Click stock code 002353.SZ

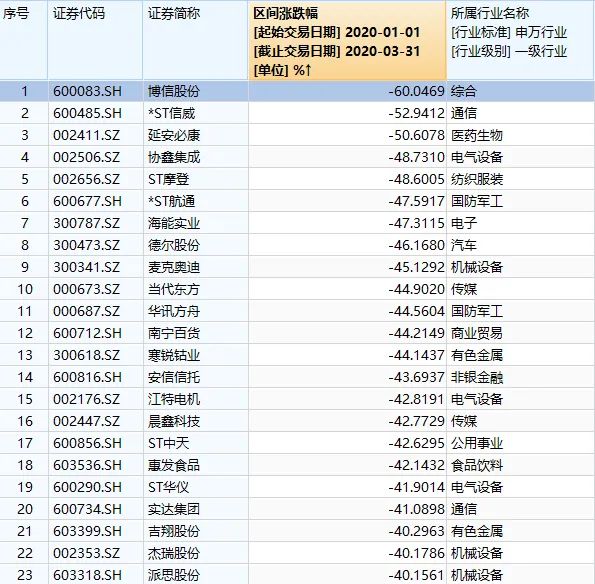[x=87, y=553]
